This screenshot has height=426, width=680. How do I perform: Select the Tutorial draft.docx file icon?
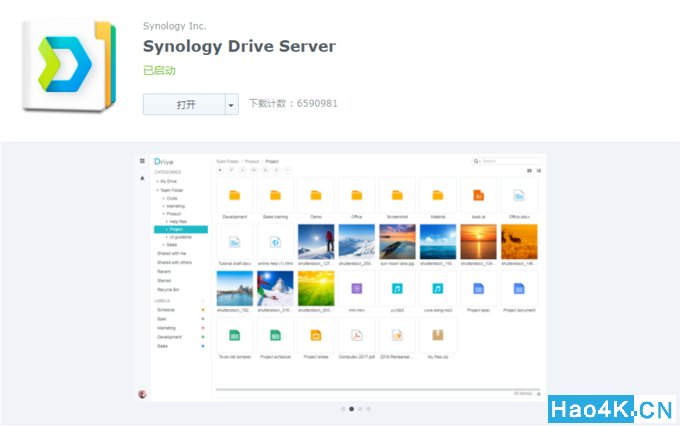(x=235, y=242)
